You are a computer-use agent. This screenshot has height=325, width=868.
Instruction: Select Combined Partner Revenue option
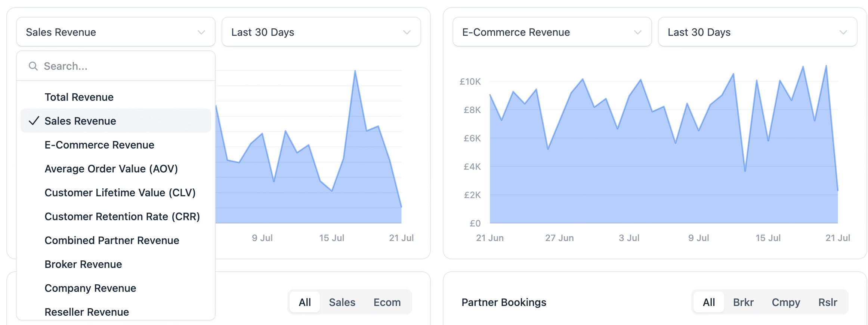click(x=112, y=240)
